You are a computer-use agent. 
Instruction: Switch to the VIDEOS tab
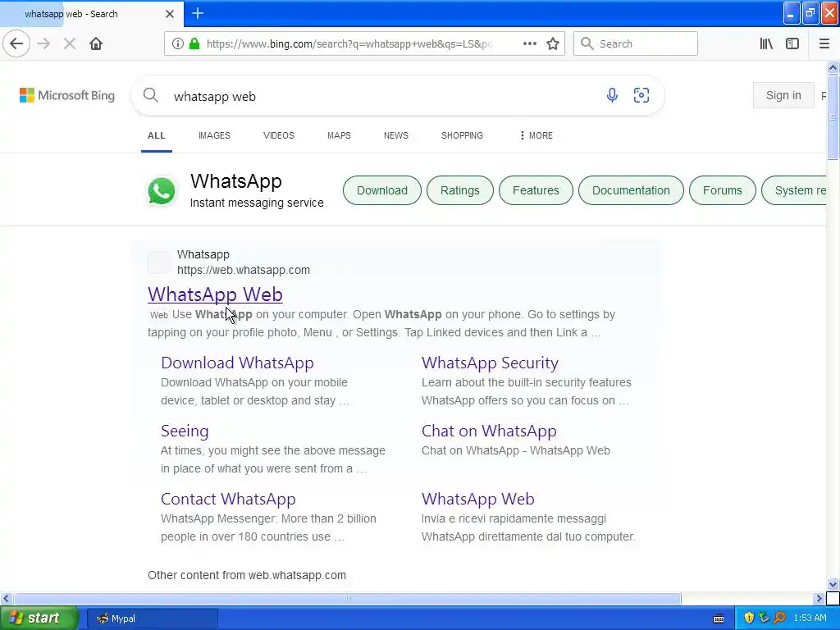(x=279, y=135)
